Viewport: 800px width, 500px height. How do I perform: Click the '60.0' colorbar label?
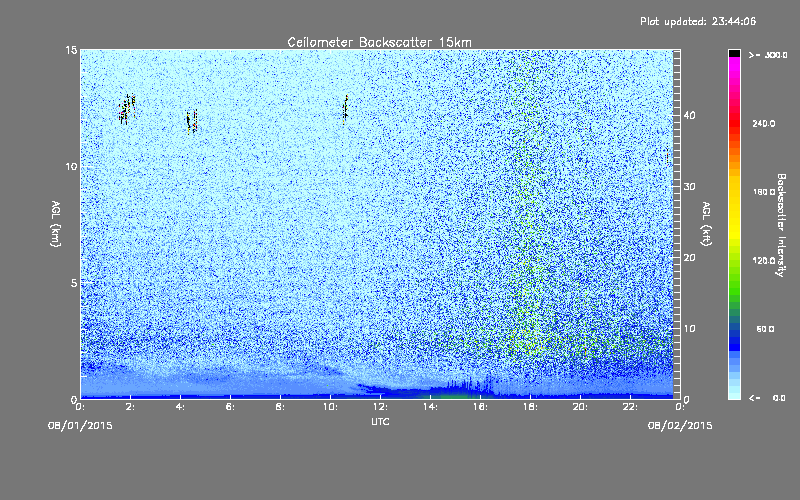(765, 329)
